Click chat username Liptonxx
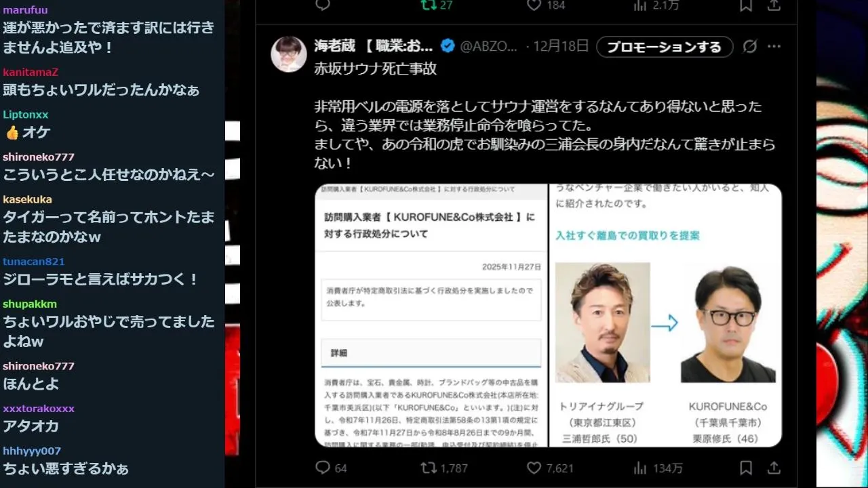The width and height of the screenshot is (868, 488). 26,115
